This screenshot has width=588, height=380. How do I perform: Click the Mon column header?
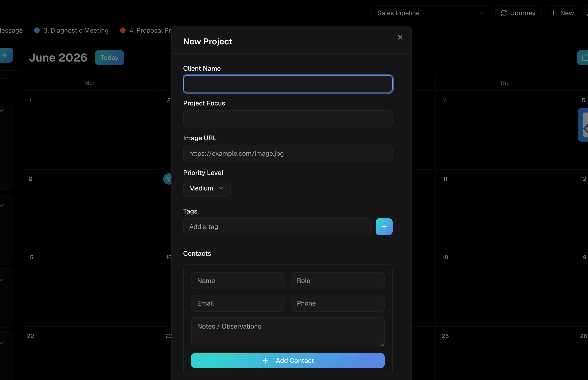coord(90,83)
